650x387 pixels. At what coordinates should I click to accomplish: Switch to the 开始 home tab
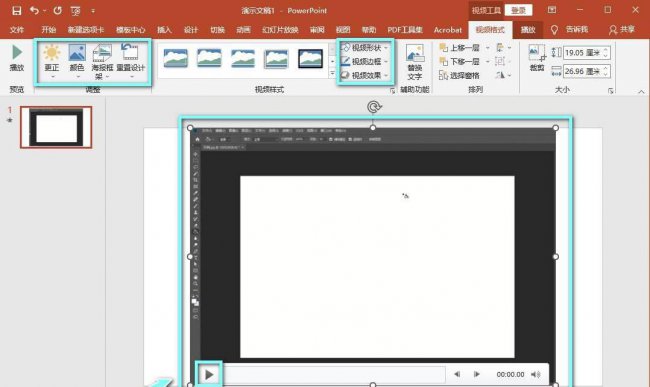coord(49,30)
